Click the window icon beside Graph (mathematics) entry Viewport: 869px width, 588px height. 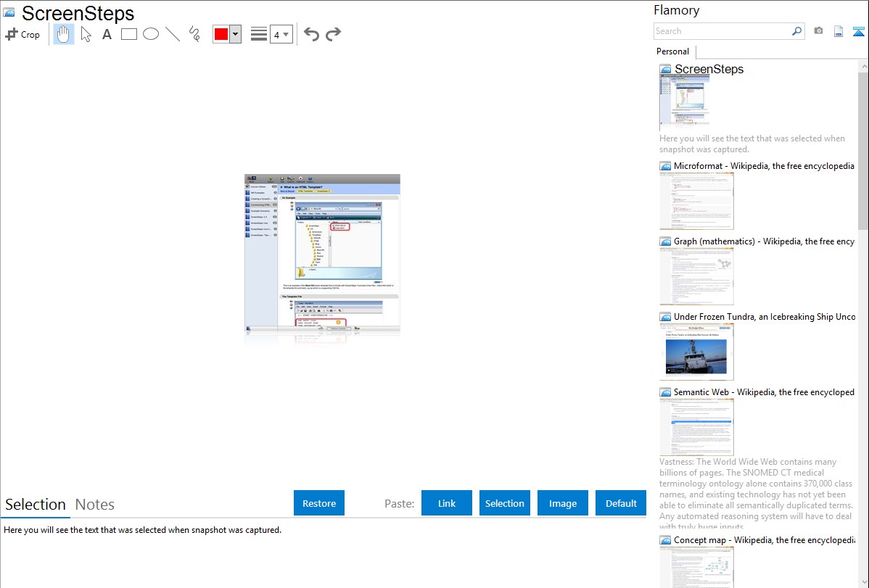pos(665,241)
